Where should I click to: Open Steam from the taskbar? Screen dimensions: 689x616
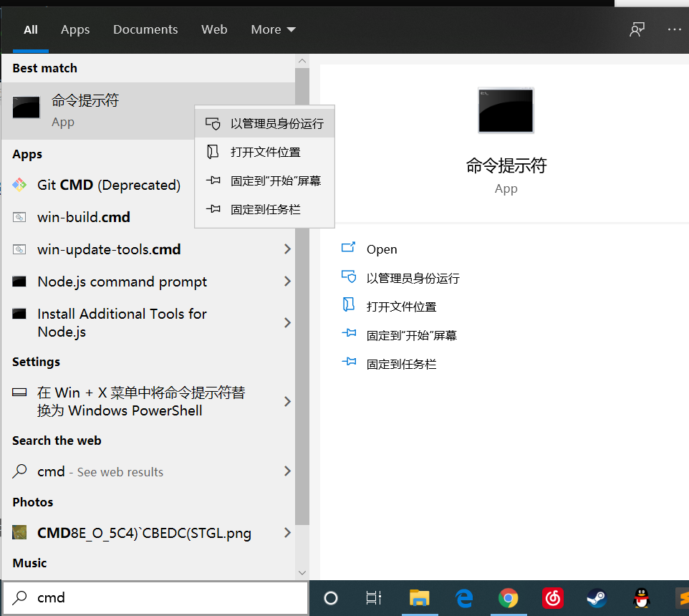(597, 598)
